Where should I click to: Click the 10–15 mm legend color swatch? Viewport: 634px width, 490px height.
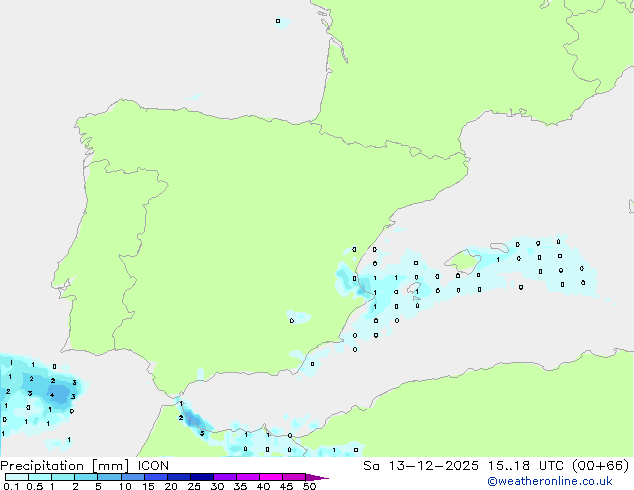point(132,477)
